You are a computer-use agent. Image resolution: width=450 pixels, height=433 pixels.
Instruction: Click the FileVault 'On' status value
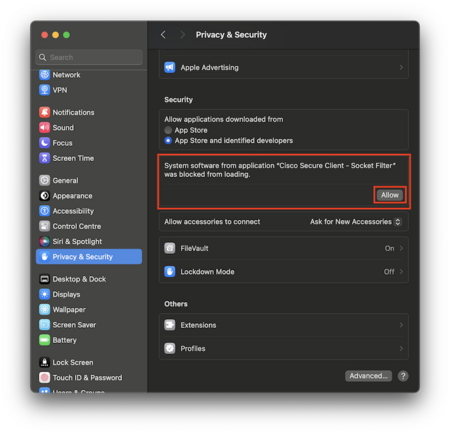pyautogui.click(x=389, y=248)
